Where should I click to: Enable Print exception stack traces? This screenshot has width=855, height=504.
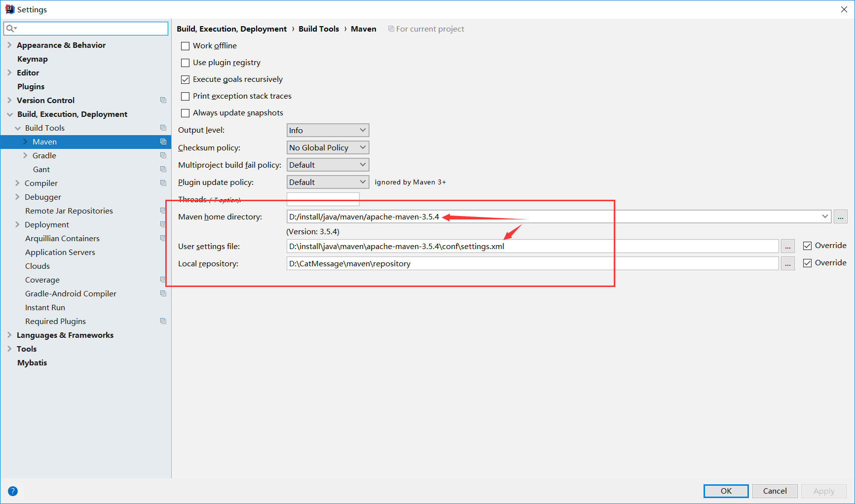coord(186,96)
